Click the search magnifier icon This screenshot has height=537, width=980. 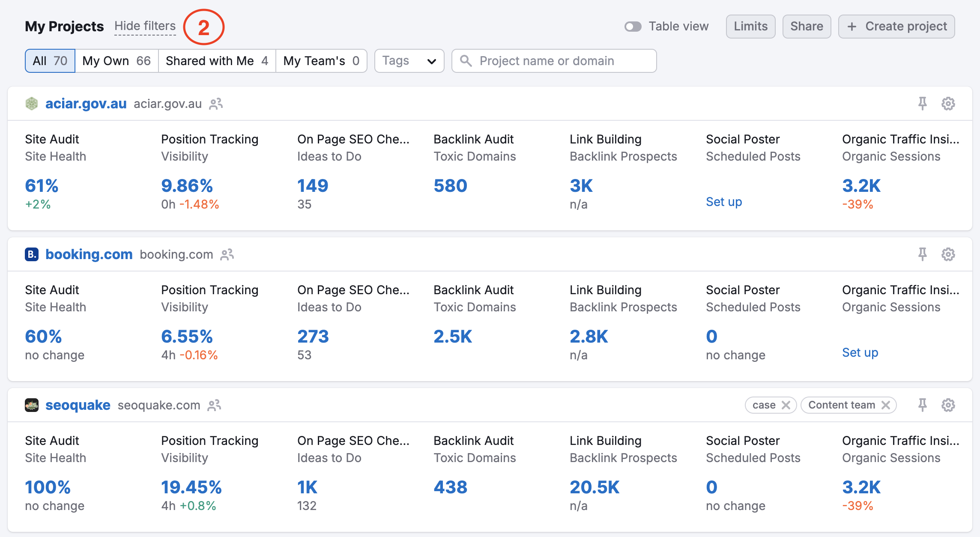click(x=466, y=61)
